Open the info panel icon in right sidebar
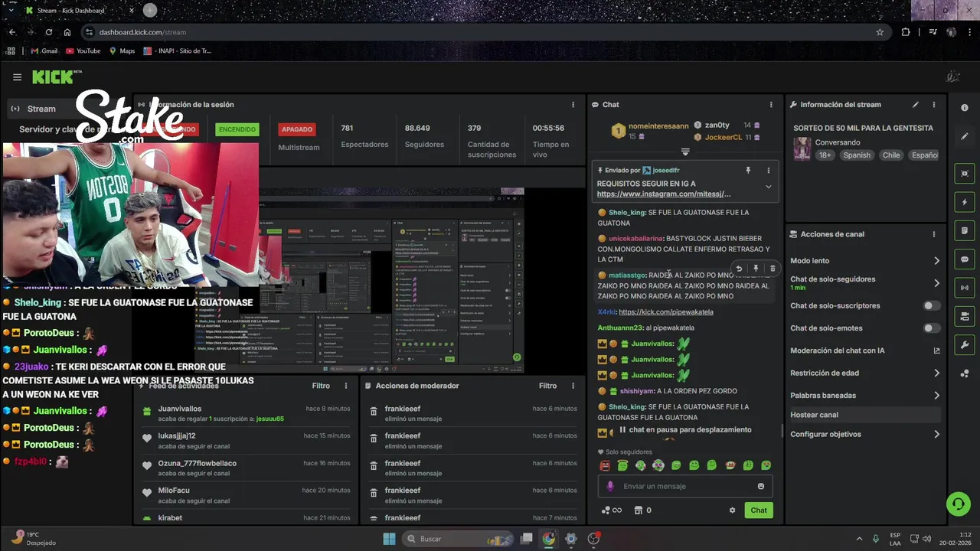This screenshot has height=551, width=980. click(964, 108)
